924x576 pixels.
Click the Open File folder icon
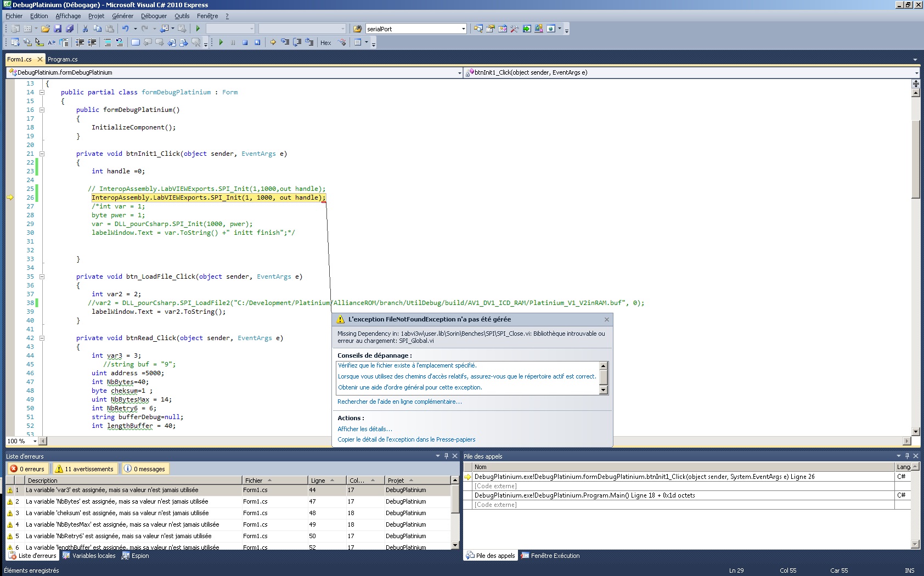tap(46, 29)
